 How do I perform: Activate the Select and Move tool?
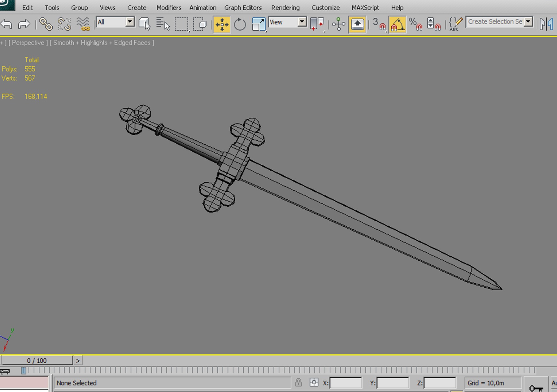click(222, 24)
